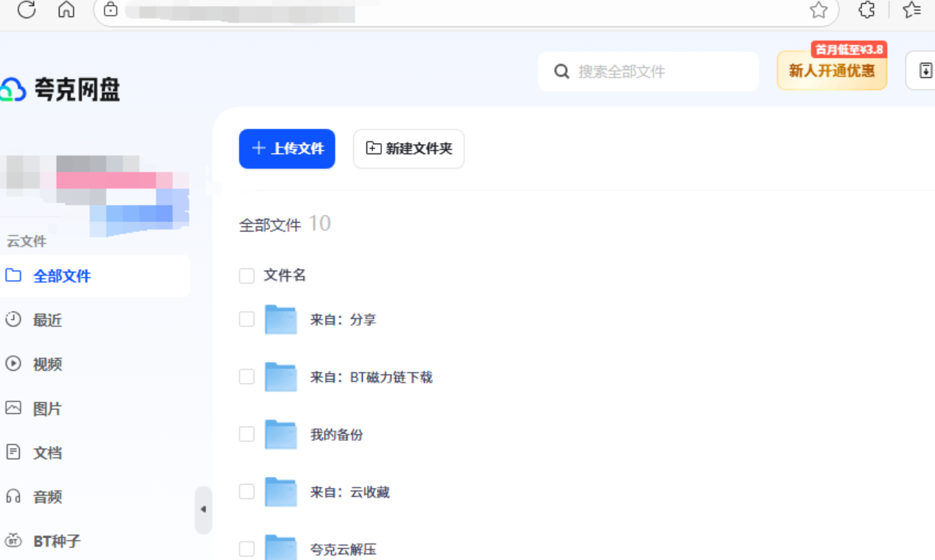The height and width of the screenshot is (560, 935).
Task: Open folder name 夸克云解压
Action: [343, 550]
